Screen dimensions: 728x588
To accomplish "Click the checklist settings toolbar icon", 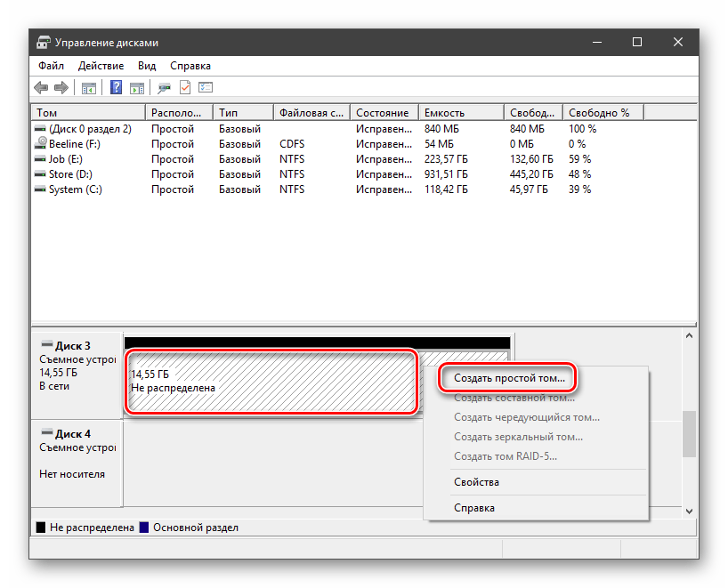I will (x=206, y=87).
